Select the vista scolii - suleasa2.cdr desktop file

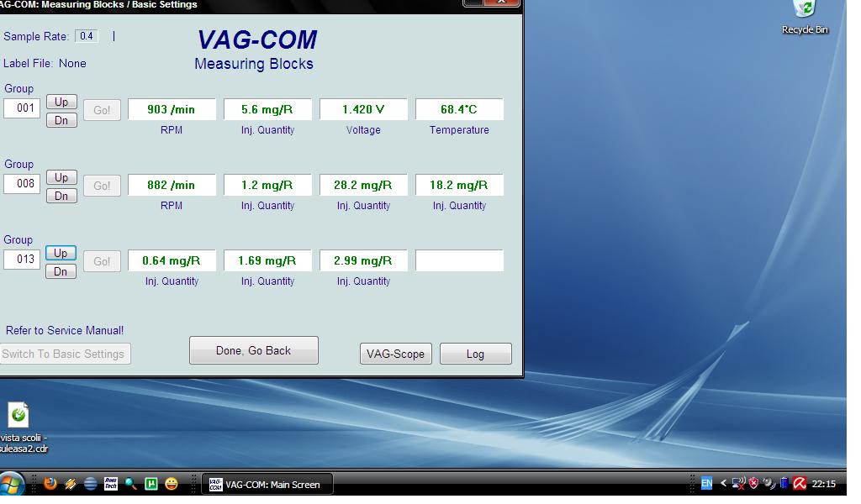[23, 428]
